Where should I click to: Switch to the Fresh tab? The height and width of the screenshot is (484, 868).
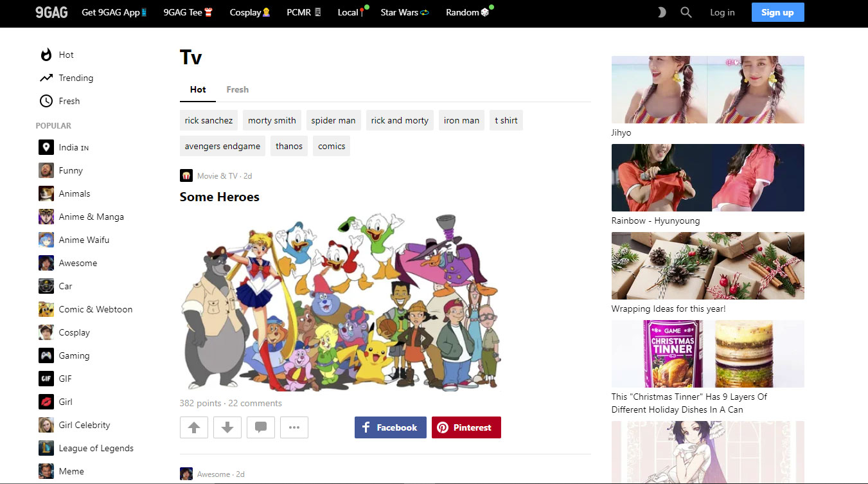(237, 89)
